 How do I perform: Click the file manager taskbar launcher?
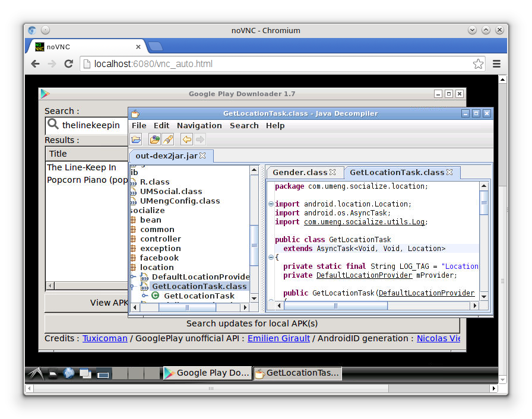pyautogui.click(x=53, y=373)
